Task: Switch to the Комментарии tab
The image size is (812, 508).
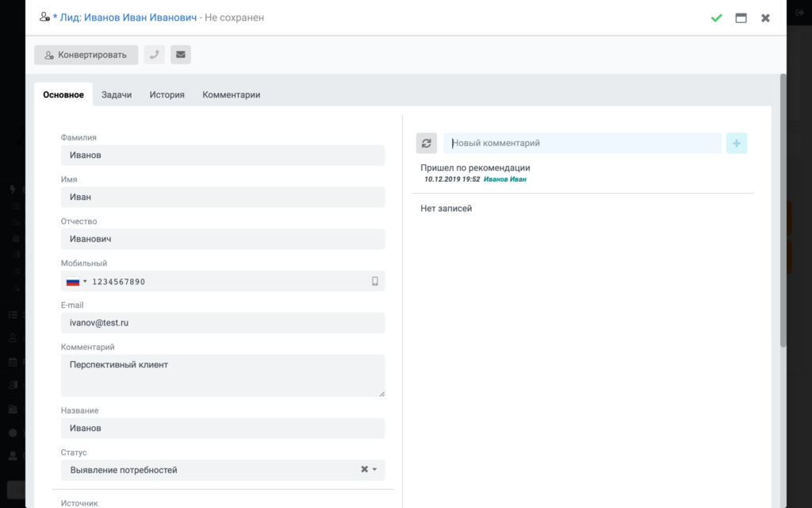Action: (232, 95)
